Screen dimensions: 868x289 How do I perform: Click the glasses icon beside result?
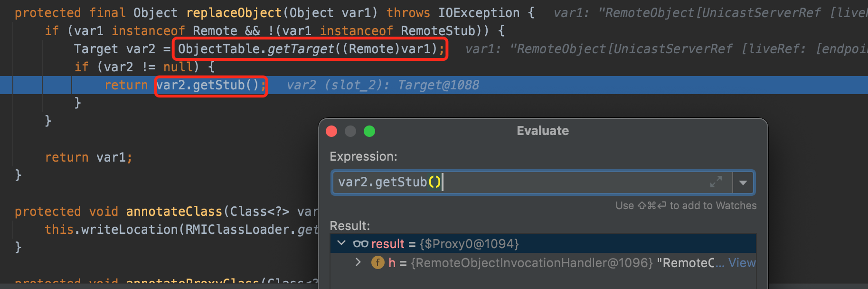(x=360, y=244)
